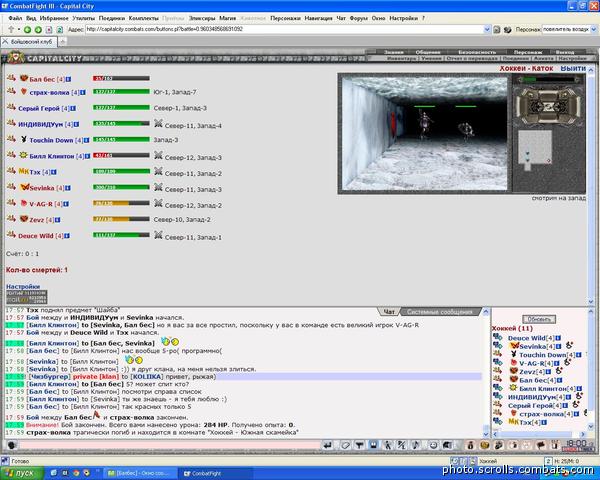This screenshot has height=480, width=600.
Task: Click the Windows пуск start button
Action: pyautogui.click(x=20, y=473)
